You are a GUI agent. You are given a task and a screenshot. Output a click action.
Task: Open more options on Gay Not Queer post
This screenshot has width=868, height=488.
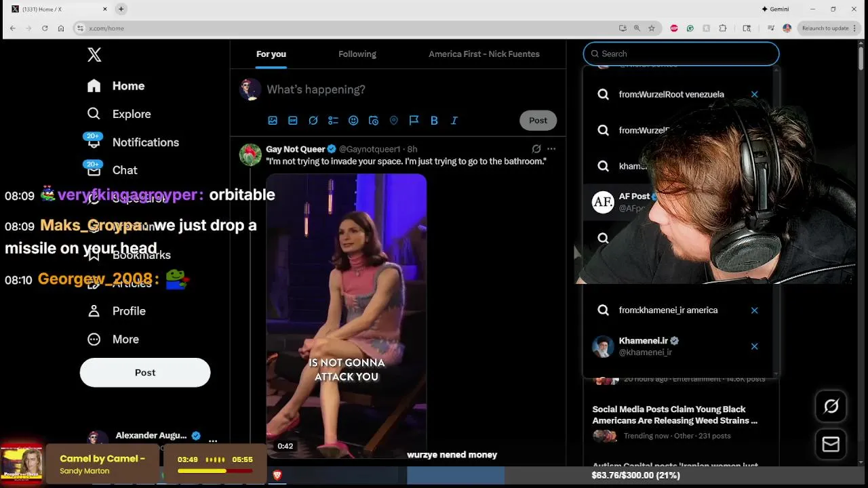(x=551, y=149)
